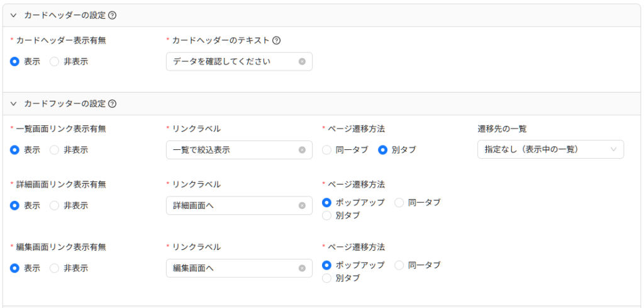This screenshot has height=308, width=644.
Task: Open the 遷移先の一覧 dropdown
Action: (x=550, y=149)
